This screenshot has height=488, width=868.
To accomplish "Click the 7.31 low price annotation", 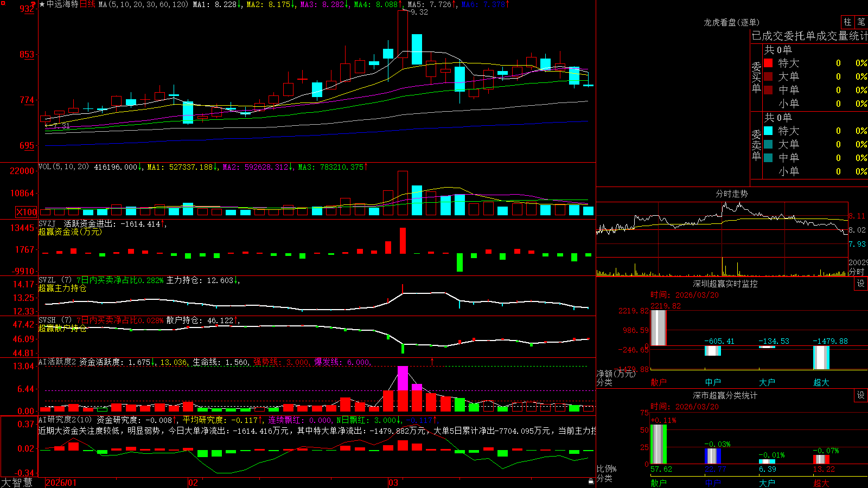I will pos(61,126).
